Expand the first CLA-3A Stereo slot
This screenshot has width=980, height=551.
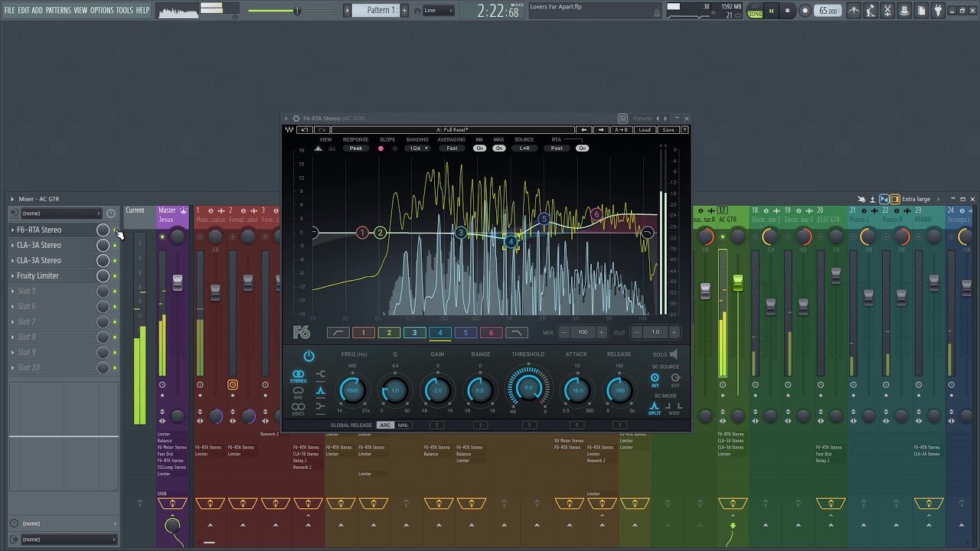[x=12, y=245]
